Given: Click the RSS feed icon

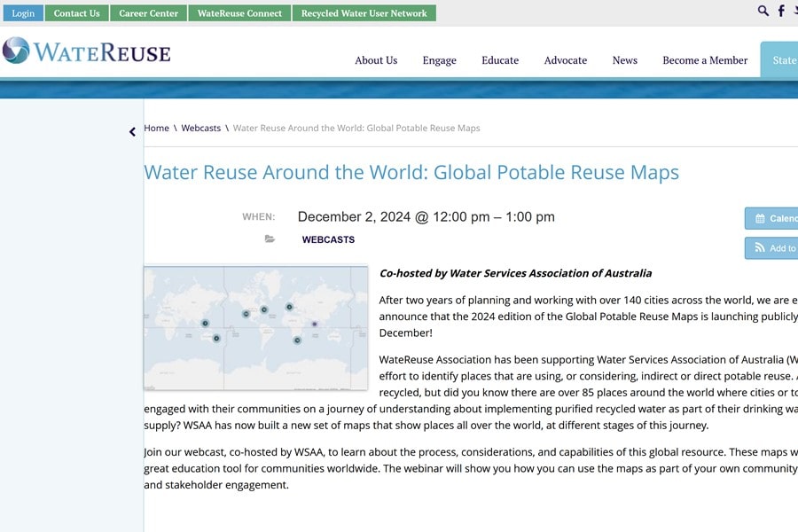Looking at the screenshot, I should click(x=760, y=248).
